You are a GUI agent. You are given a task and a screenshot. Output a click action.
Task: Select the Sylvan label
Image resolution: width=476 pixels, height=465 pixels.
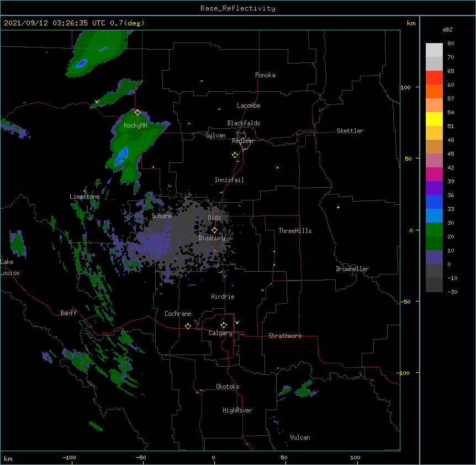[215, 135]
